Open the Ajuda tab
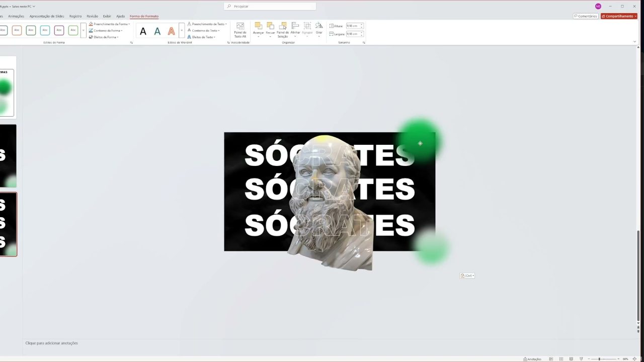Screen dimensions: 644x362 click(120, 16)
